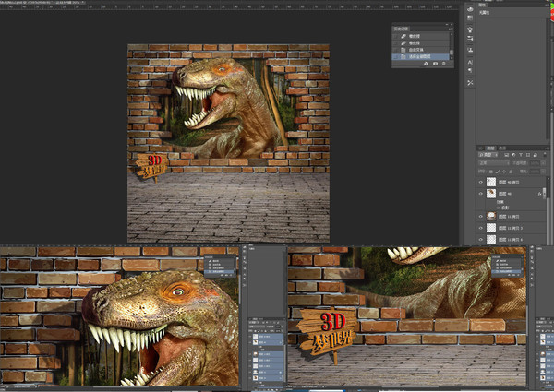Filter layers by adjustment layers icon
554x392 pixels.
pos(513,155)
